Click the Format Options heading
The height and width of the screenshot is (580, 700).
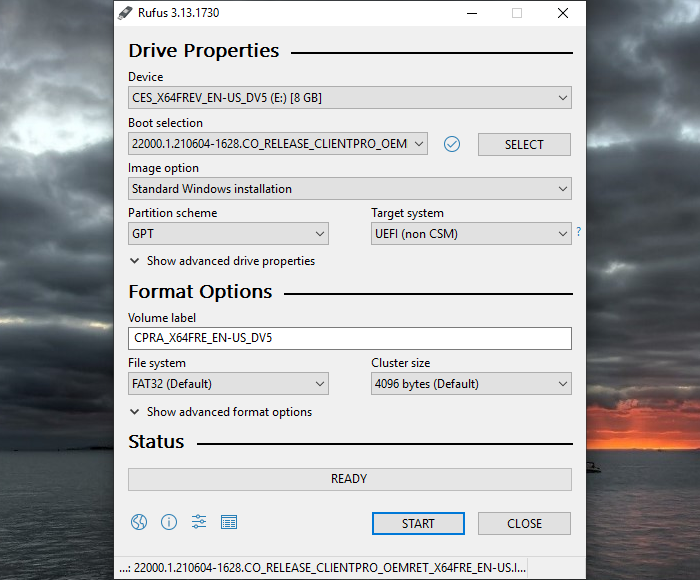pos(200,292)
